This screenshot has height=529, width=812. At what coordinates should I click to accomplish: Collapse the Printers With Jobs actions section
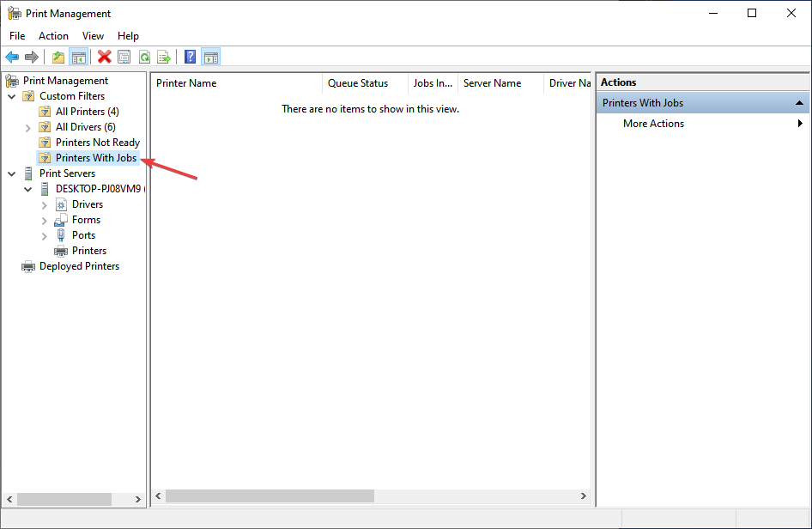[799, 103]
